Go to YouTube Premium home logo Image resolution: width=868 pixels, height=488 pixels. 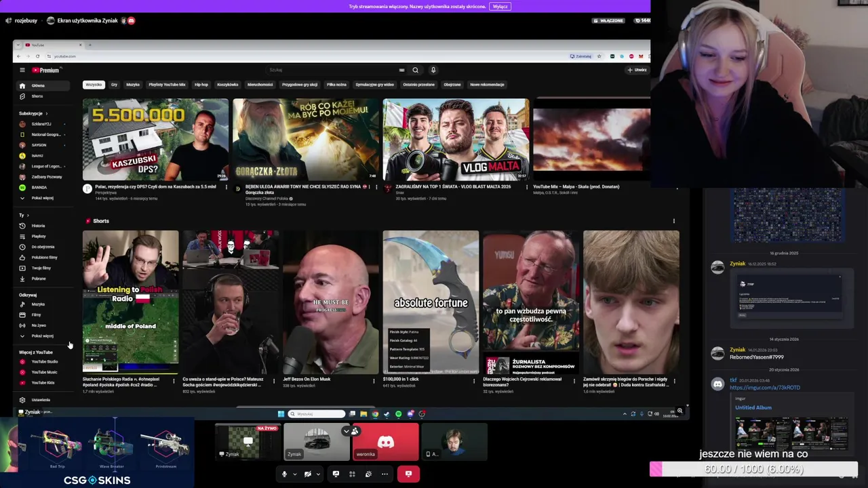46,70
